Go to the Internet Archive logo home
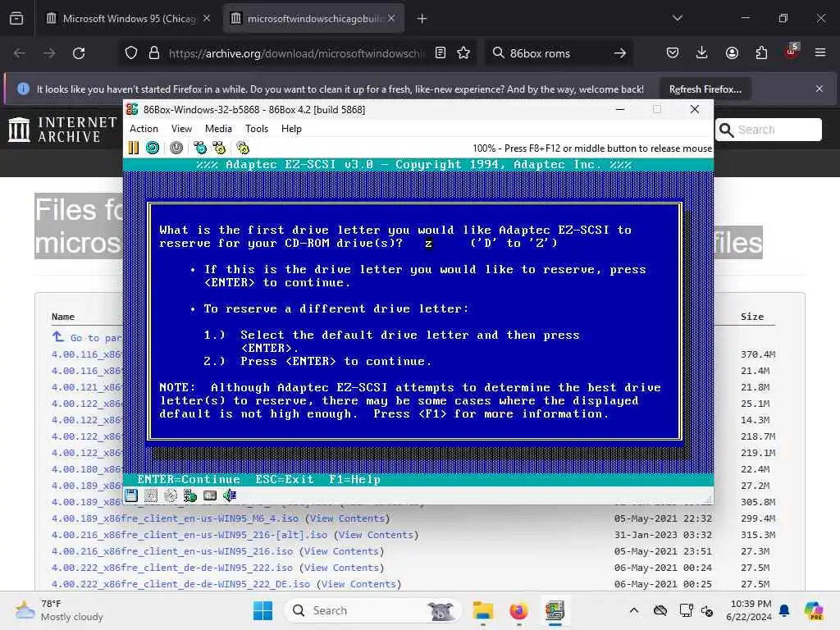Image resolution: width=840 pixels, height=630 pixels. pos(62,130)
